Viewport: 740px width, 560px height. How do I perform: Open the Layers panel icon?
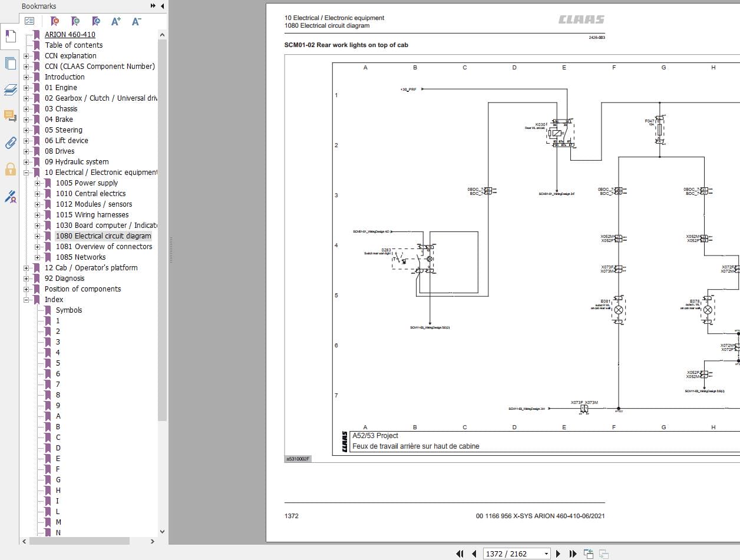pos(10,90)
